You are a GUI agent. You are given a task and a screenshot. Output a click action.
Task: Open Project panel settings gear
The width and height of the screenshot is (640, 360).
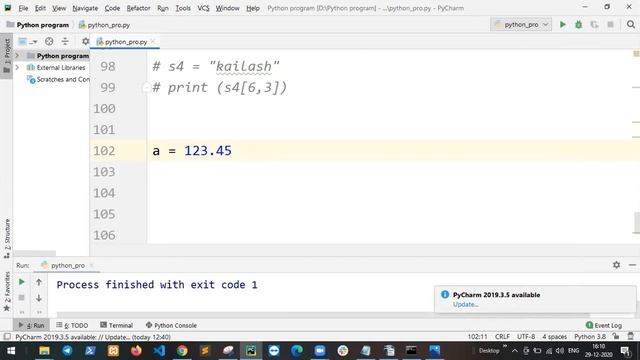point(85,42)
